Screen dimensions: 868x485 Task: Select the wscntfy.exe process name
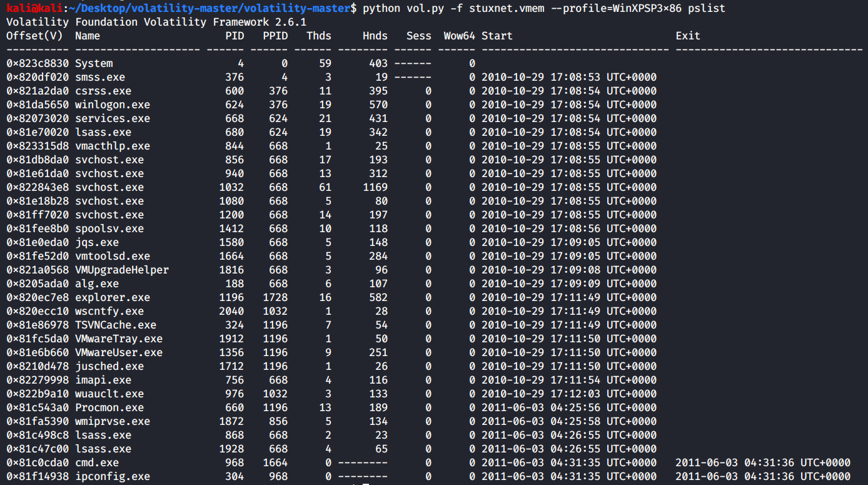coord(109,311)
